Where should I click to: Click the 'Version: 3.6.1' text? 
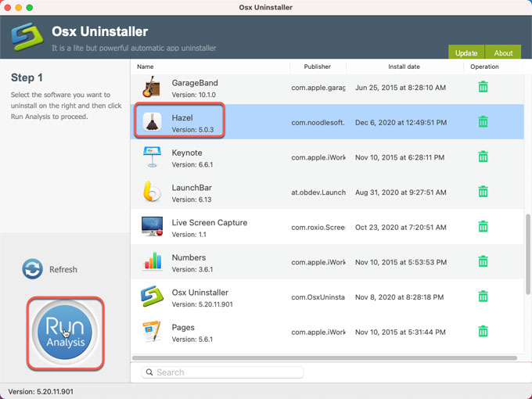(192, 270)
